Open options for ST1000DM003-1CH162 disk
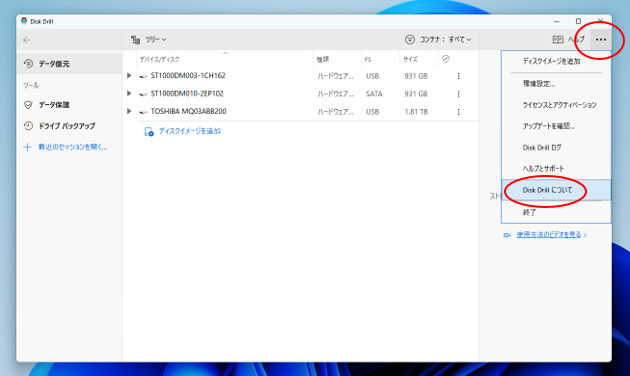The image size is (630, 376). pos(458,76)
